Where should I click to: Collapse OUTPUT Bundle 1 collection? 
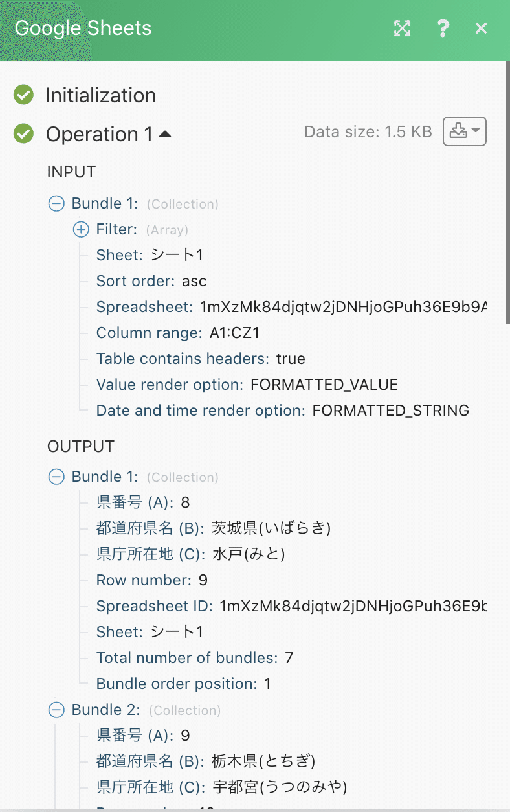(x=57, y=477)
